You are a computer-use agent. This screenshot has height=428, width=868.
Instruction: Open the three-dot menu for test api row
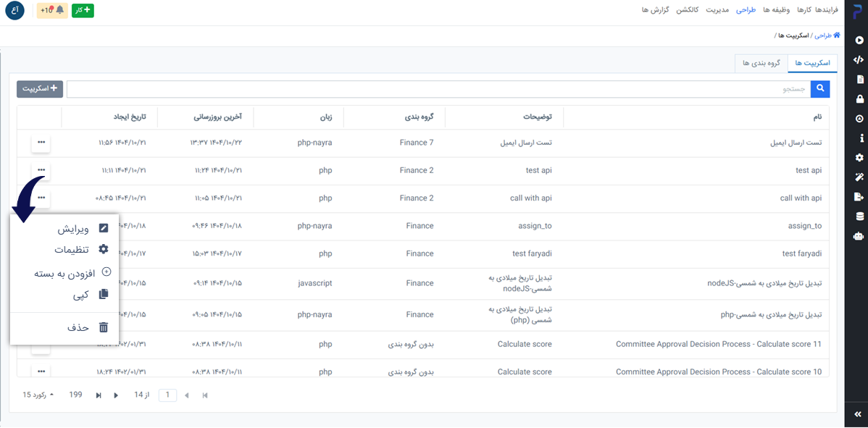pyautogui.click(x=41, y=170)
